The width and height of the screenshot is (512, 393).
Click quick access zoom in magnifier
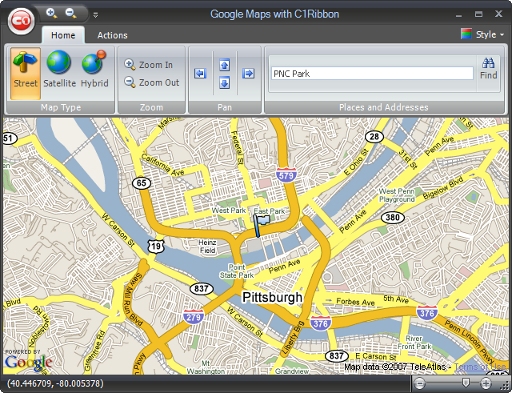[x=51, y=13]
